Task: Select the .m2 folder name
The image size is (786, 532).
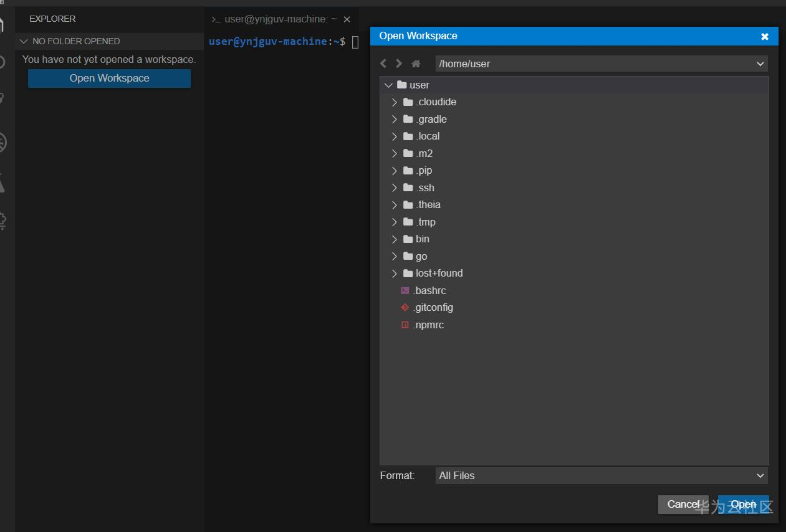Action: 424,153
